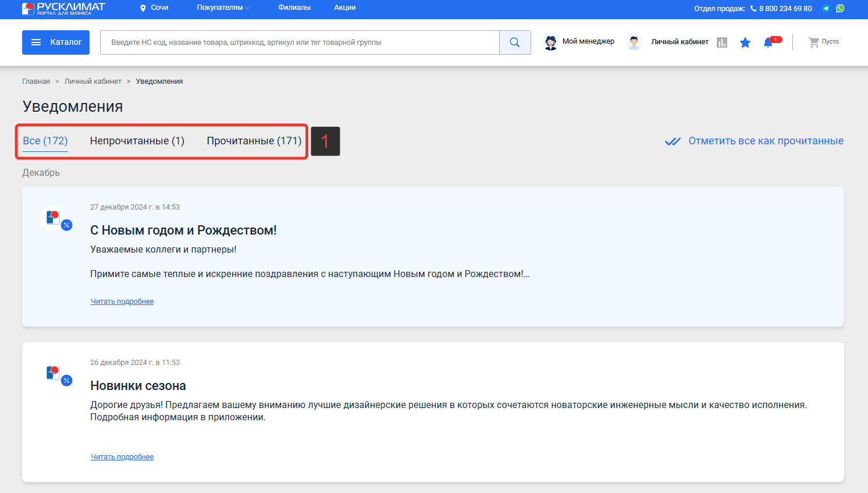
Task: Open the WhatsApp icon in top bar
Action: tap(840, 8)
